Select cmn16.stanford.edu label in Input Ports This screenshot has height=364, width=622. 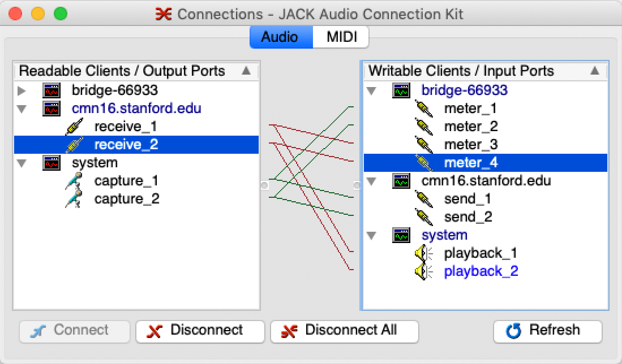[486, 181]
